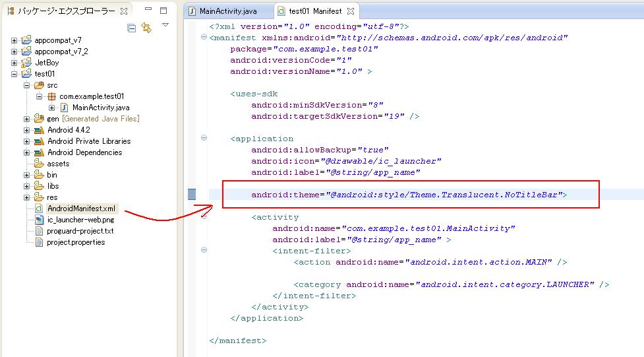Collapse the src folder node
644x357 pixels.
[x=27, y=85]
